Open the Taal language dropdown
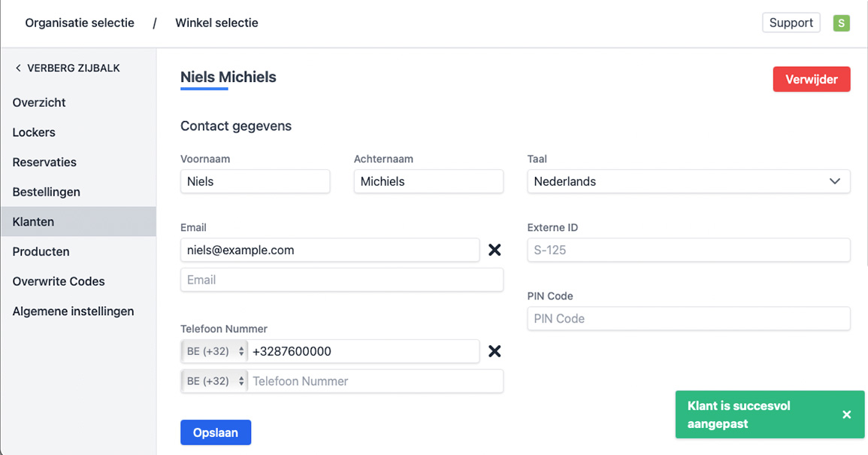The width and height of the screenshot is (868, 455). point(688,181)
